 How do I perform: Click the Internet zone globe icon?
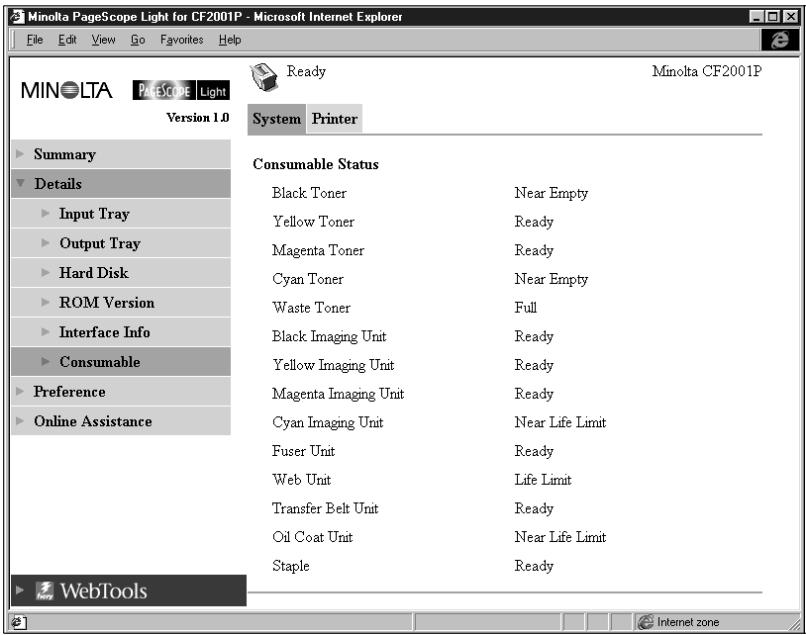pos(646,622)
